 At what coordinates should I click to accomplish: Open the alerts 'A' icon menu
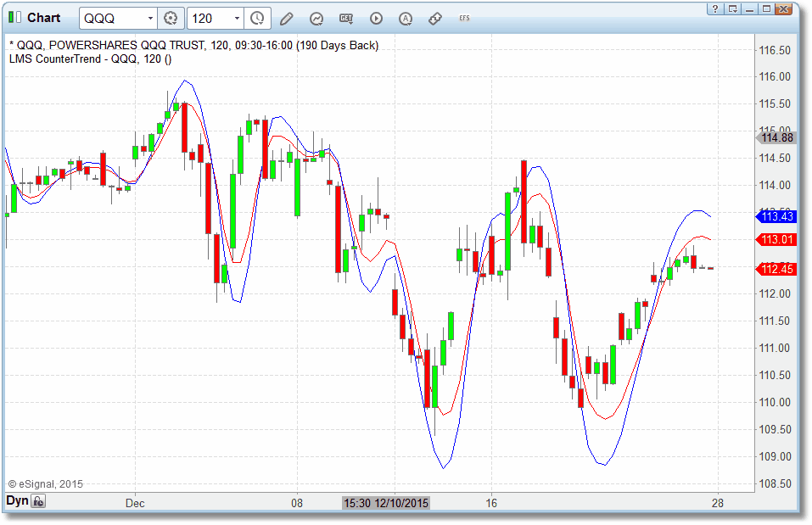click(406, 19)
